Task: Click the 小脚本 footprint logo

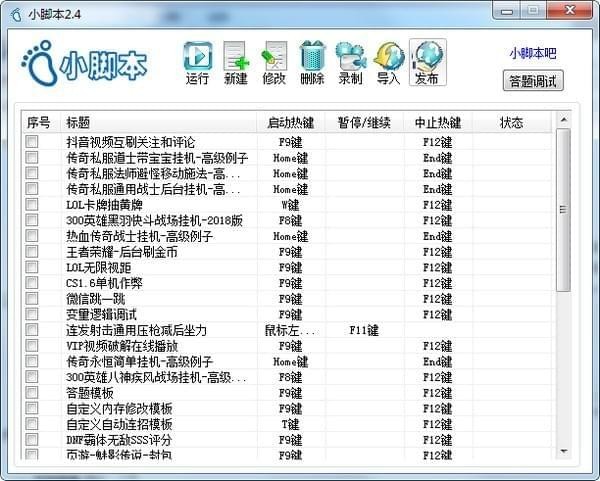Action: (x=83, y=64)
